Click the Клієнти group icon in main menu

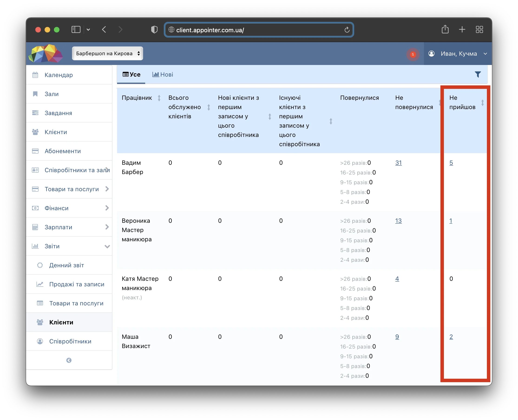click(35, 132)
